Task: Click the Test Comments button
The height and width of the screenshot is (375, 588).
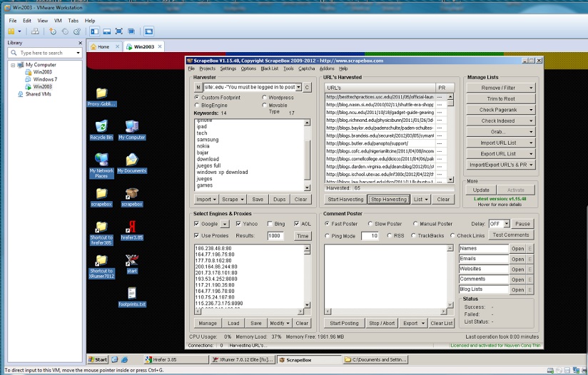Action: click(x=511, y=235)
